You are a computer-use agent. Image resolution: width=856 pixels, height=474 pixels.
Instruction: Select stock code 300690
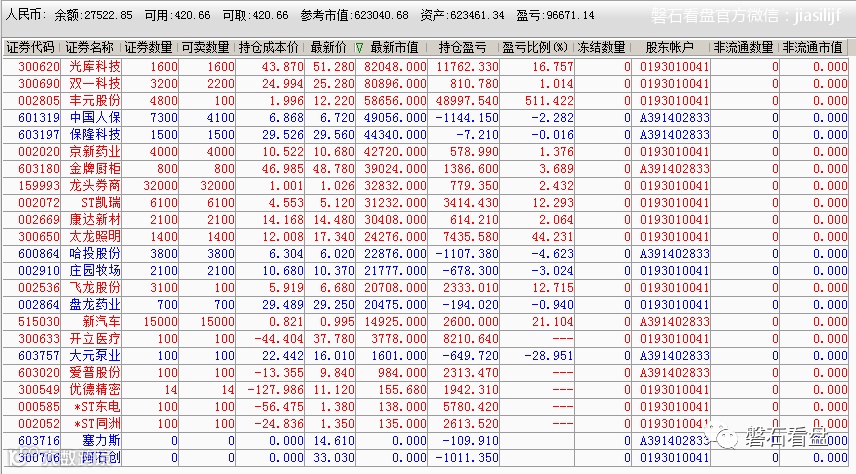pos(39,84)
